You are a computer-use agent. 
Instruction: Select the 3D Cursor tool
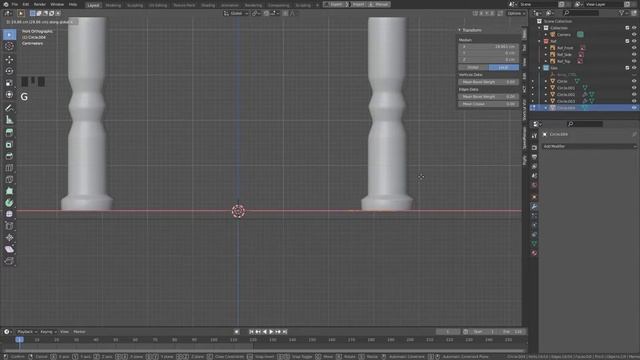(9, 47)
